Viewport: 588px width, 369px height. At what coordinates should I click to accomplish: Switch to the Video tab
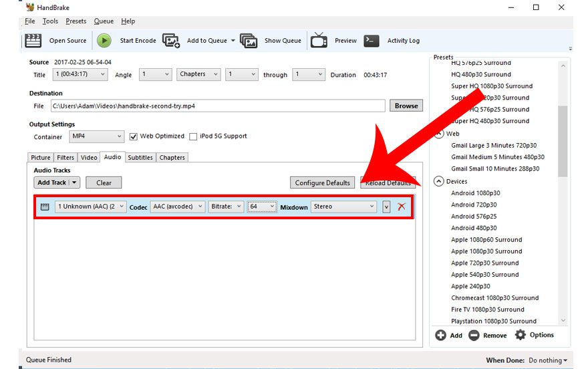click(x=89, y=158)
